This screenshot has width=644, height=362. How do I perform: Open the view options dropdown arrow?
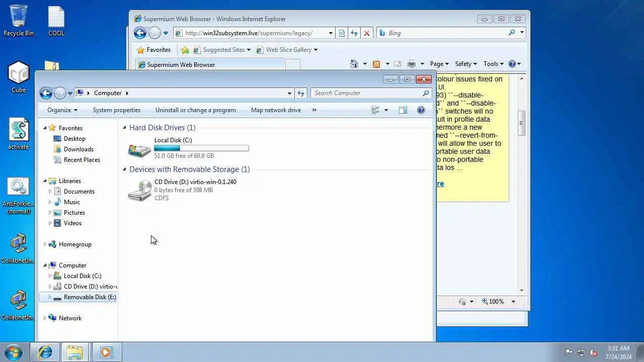[x=386, y=110]
